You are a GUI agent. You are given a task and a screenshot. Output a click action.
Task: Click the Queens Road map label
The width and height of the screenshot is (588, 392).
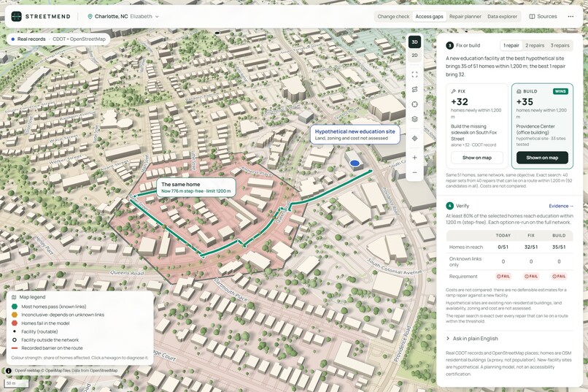[127, 273]
